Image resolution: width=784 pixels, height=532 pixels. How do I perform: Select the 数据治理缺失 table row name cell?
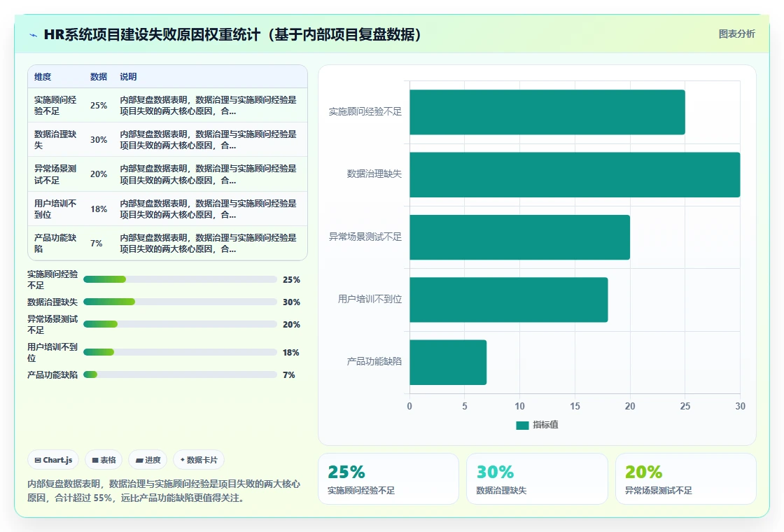tap(55, 139)
